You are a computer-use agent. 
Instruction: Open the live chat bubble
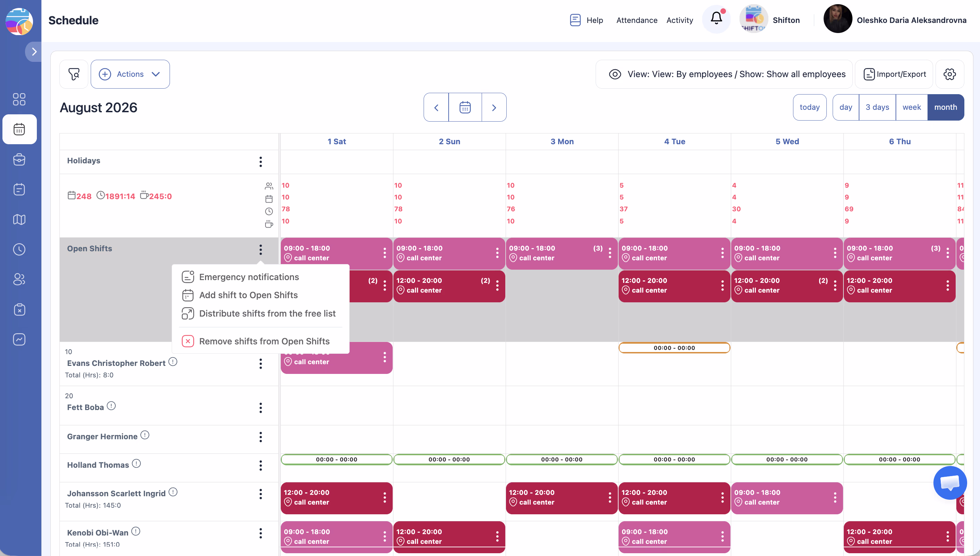949,482
